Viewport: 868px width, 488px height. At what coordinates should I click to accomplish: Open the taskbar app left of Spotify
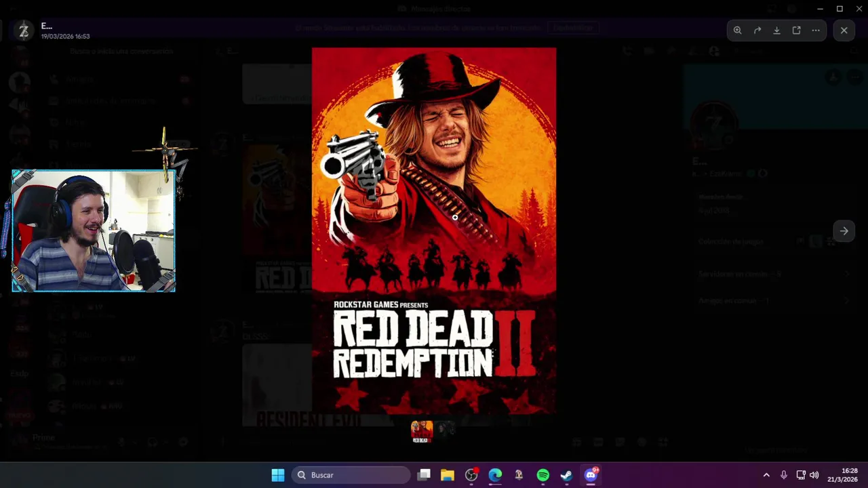coord(519,475)
